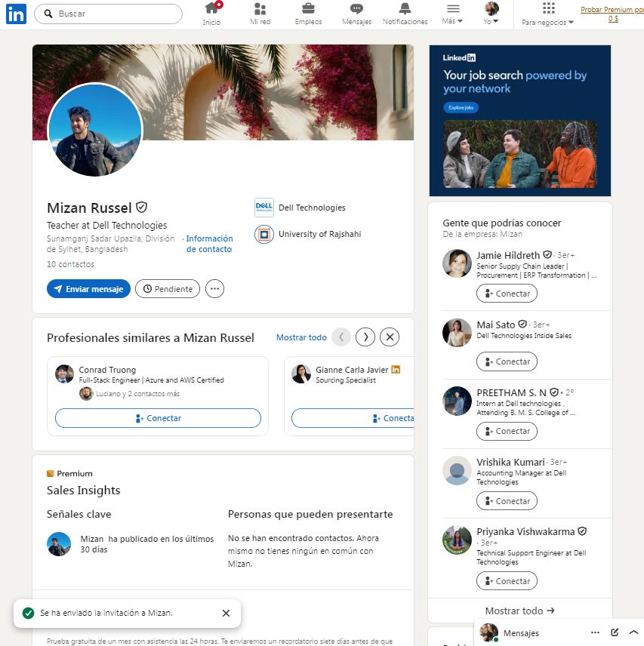This screenshot has height=646, width=644.
Task: Dismiss the similar professionals section
Action: click(390, 337)
